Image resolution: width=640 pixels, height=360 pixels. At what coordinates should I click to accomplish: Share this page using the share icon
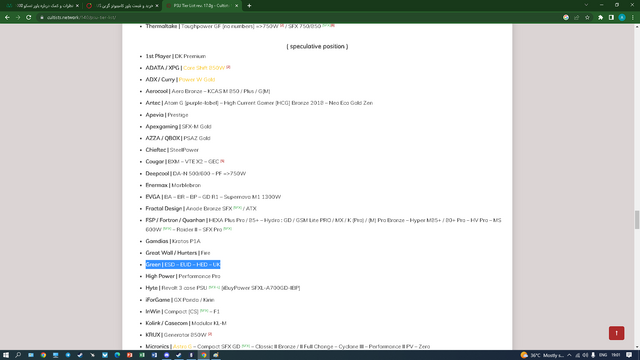576,17
